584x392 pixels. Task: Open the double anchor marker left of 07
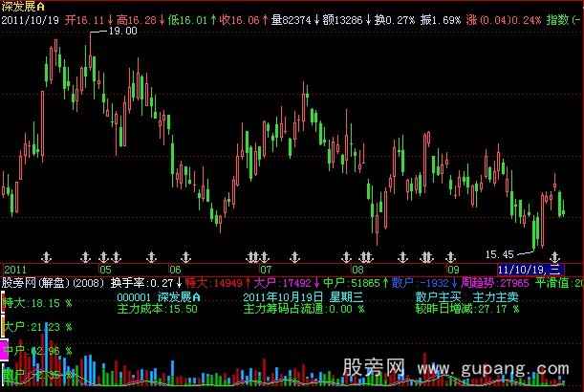pos(253,257)
